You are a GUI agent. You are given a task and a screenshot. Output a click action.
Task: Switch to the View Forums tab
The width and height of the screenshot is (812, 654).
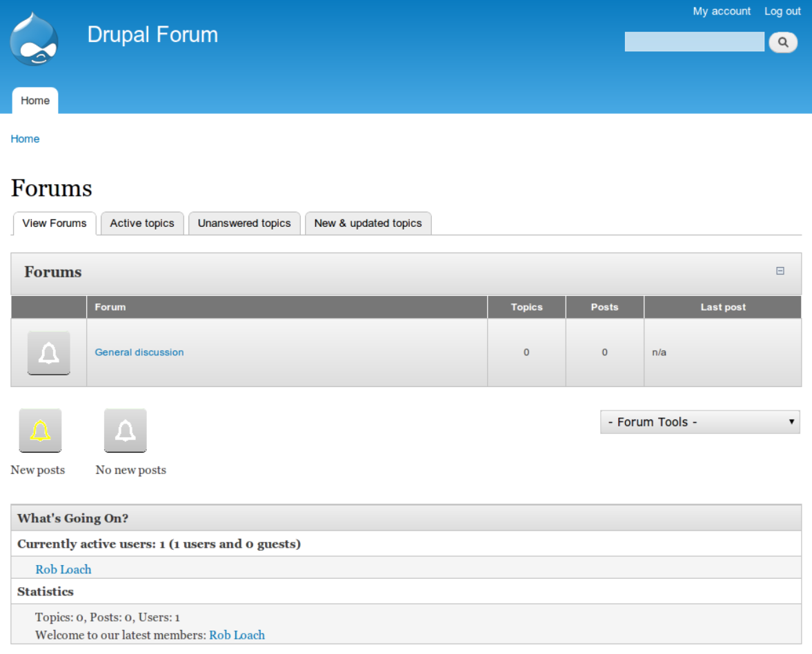pos(54,223)
